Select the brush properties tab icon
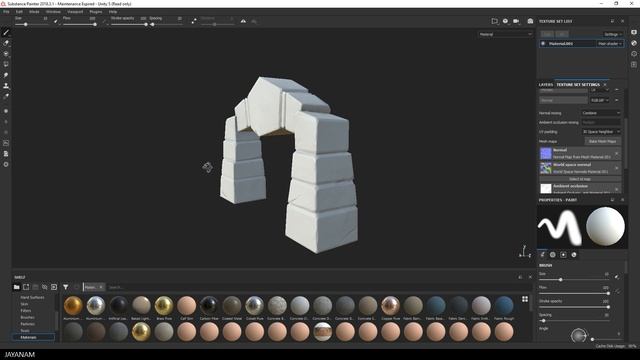 click(542, 255)
